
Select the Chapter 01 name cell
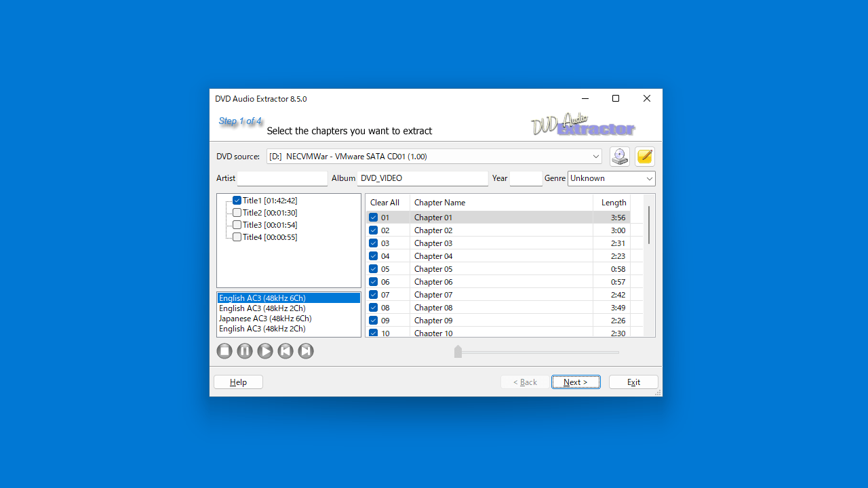(501, 218)
